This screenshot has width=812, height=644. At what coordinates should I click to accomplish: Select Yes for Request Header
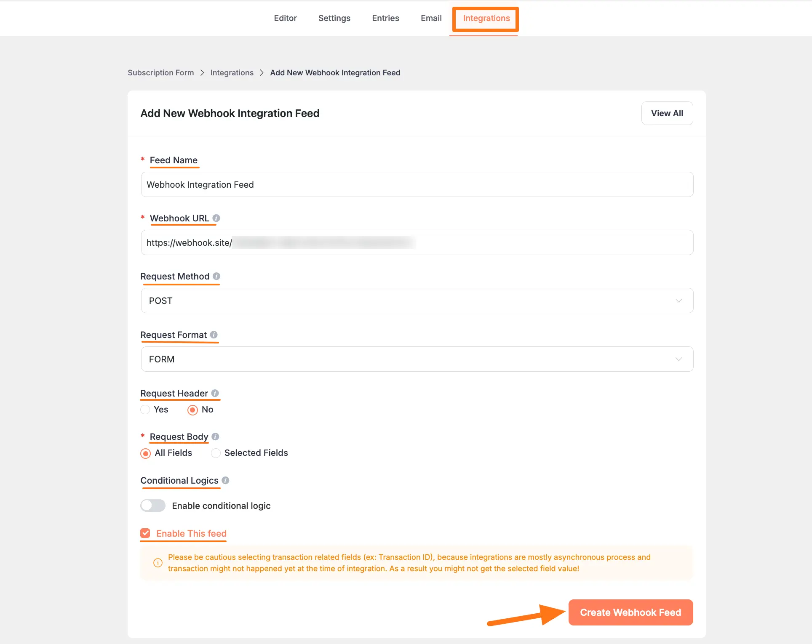point(145,410)
